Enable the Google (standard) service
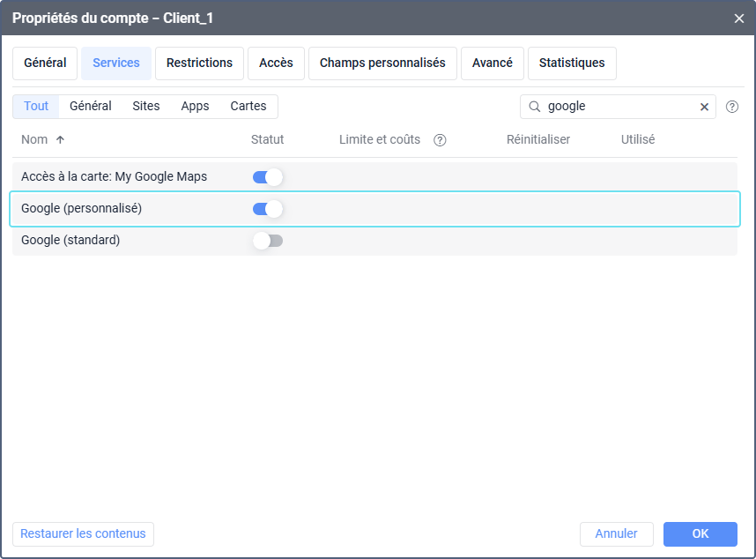756x559 pixels. (x=267, y=241)
